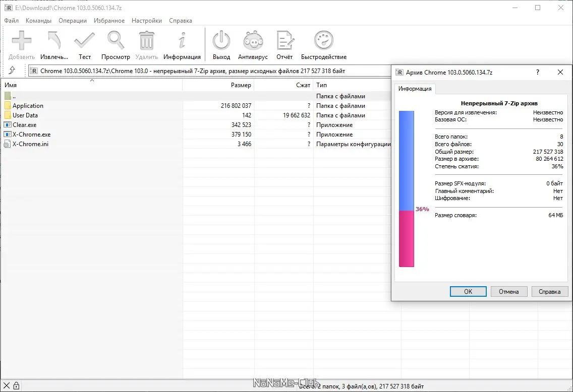Viewport: 573px width, 392px height.
Task: Select the X-Chrome.exe file
Action: (x=31, y=134)
